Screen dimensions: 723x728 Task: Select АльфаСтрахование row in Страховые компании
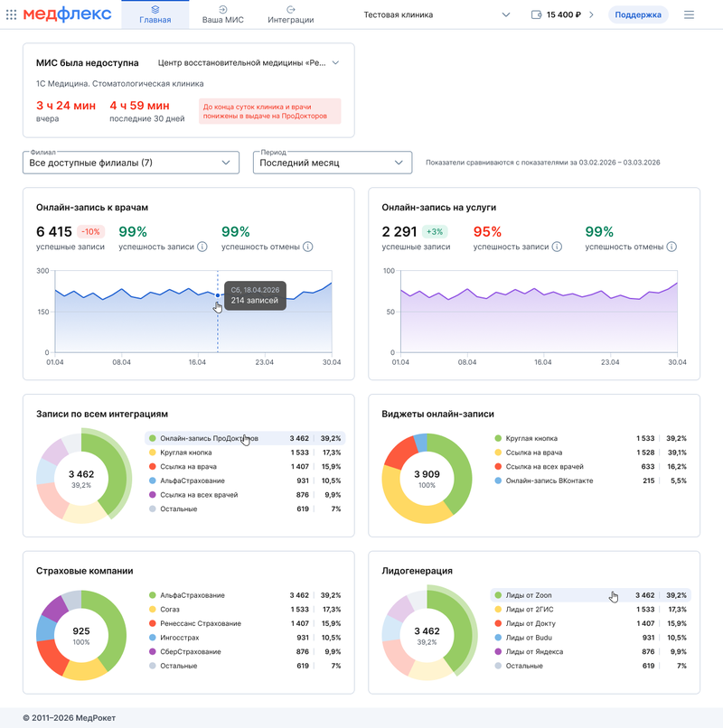[245, 595]
